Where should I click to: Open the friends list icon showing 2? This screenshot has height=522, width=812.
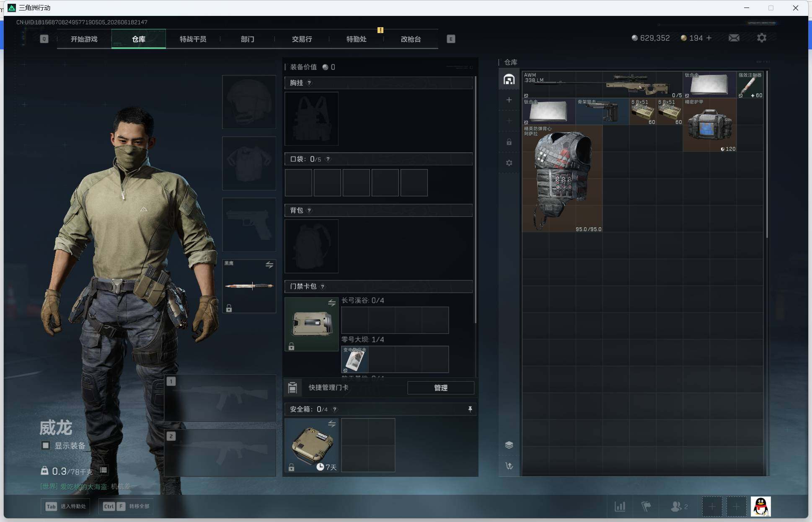click(x=679, y=507)
